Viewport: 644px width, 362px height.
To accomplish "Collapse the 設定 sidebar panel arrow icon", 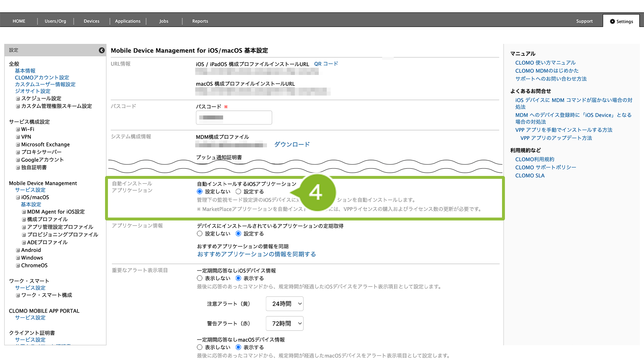I will [x=102, y=50].
